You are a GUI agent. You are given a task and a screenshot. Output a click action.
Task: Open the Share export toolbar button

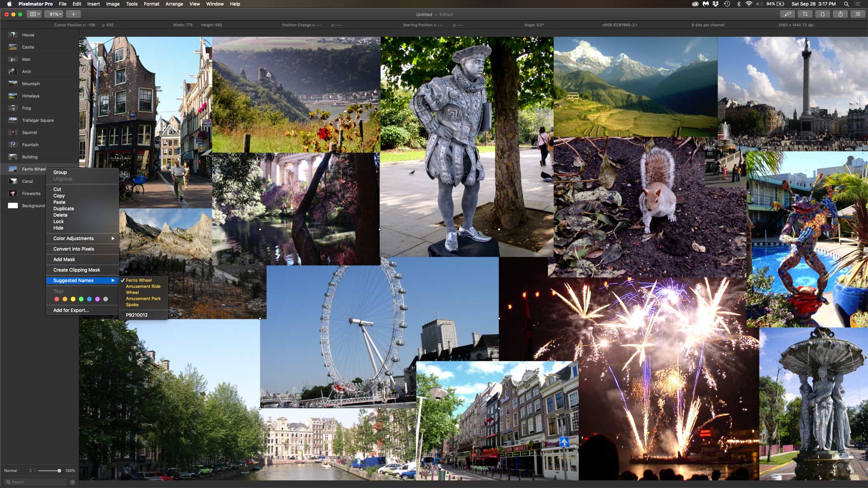click(x=841, y=14)
